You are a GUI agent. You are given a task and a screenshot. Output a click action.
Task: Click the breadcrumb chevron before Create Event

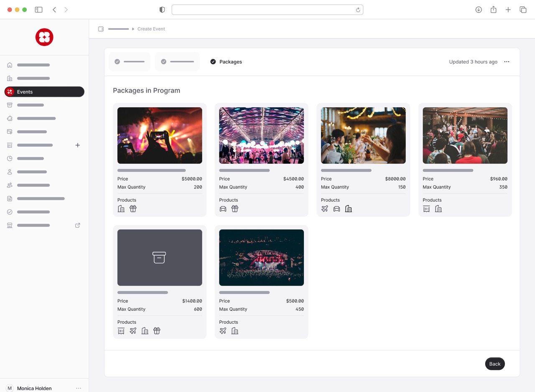pos(133,29)
